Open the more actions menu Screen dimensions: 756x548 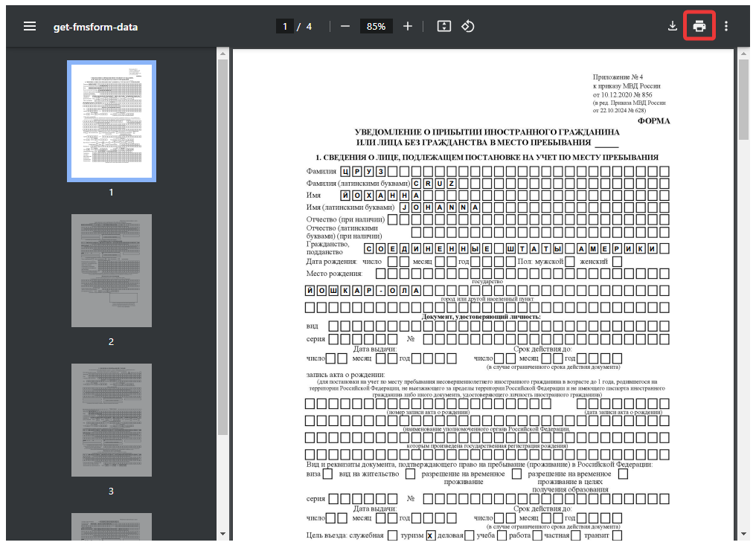tap(726, 27)
